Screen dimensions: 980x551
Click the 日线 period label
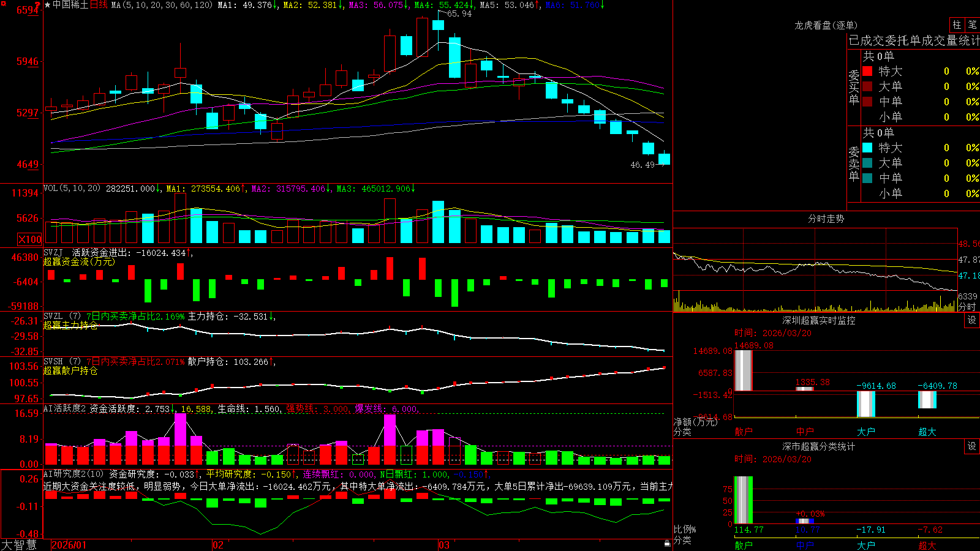99,5
